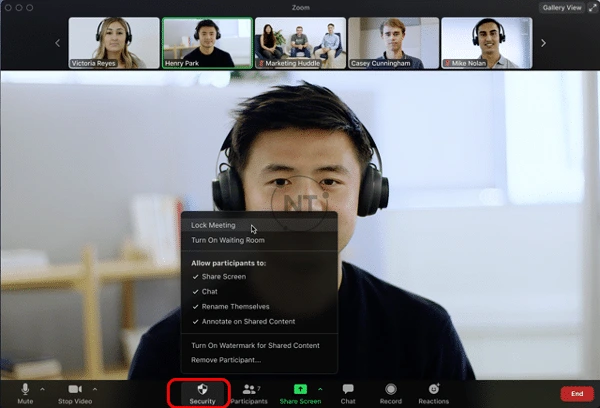Open Reactions emoji picker
This screenshot has width=600, height=408.
coord(434,394)
